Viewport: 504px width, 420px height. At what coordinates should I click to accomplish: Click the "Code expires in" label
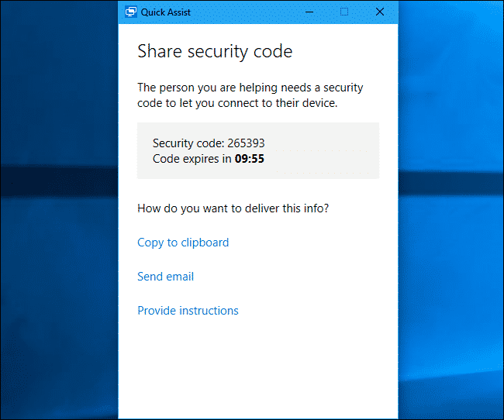192,159
